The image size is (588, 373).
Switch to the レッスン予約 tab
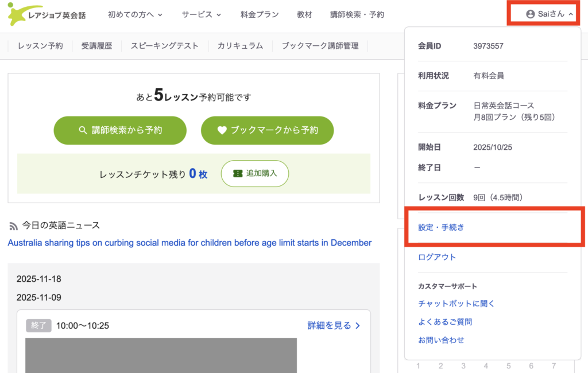40,46
